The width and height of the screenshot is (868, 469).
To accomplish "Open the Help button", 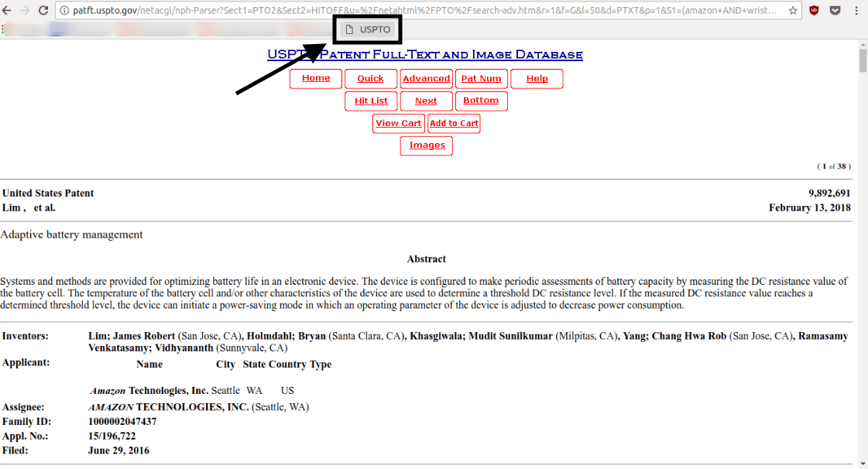I will pyautogui.click(x=537, y=78).
